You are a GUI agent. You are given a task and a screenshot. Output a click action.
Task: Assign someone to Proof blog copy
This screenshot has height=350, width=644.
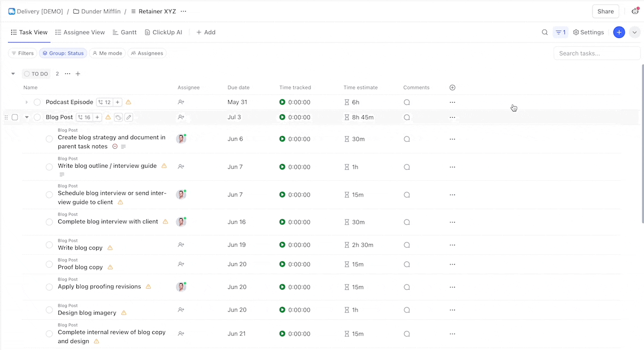click(x=181, y=264)
